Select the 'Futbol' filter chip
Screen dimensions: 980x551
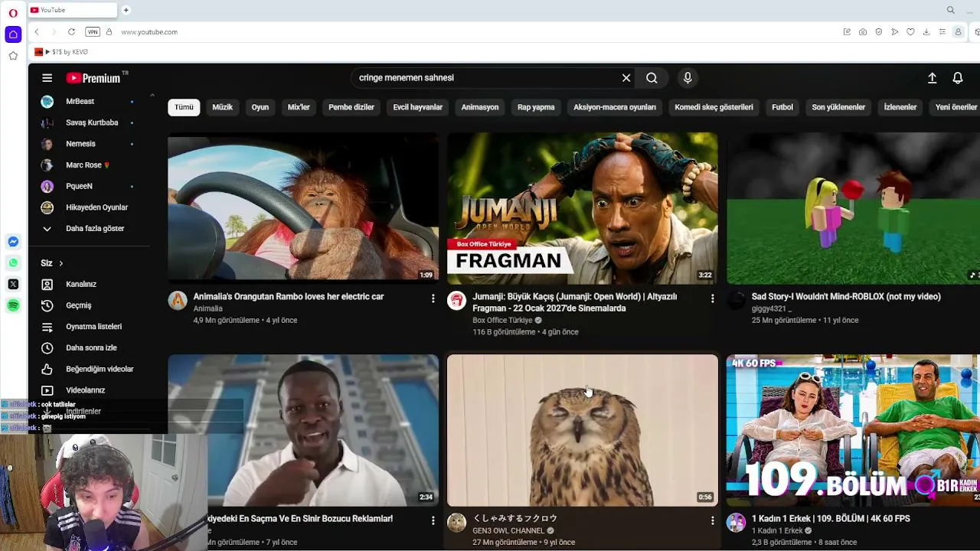(782, 107)
